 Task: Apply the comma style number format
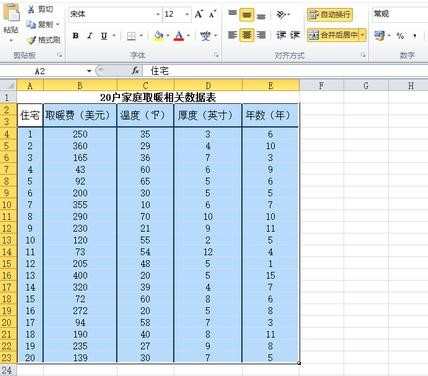click(414, 36)
